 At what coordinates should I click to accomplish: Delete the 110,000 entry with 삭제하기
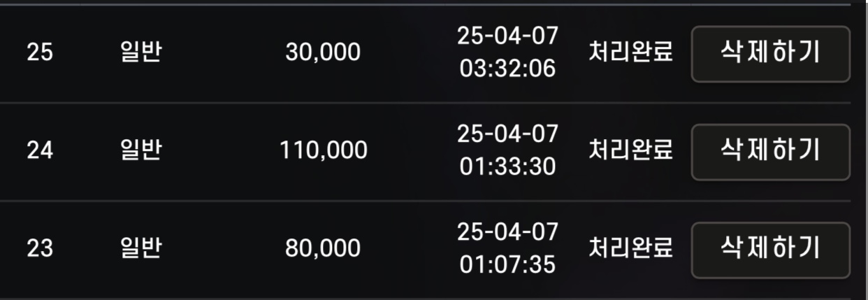[x=771, y=152]
